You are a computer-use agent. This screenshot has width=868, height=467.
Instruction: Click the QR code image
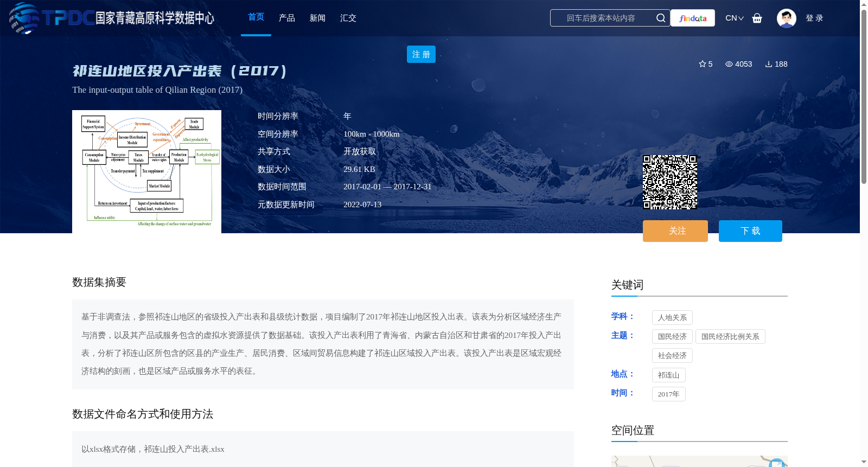(670, 182)
